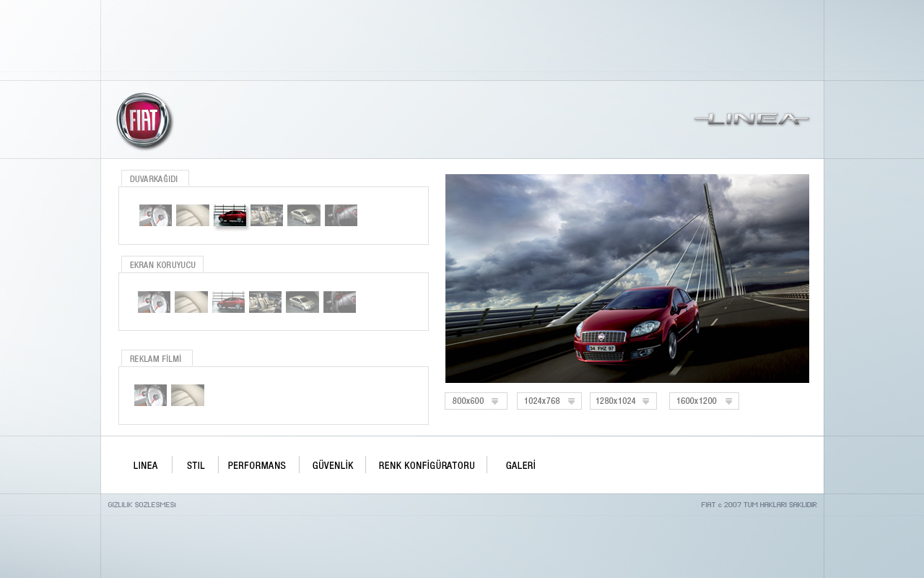Viewport: 924px width, 578px height.
Task: Open the Ekran Koruyucu red car thumbnail
Action: click(228, 302)
